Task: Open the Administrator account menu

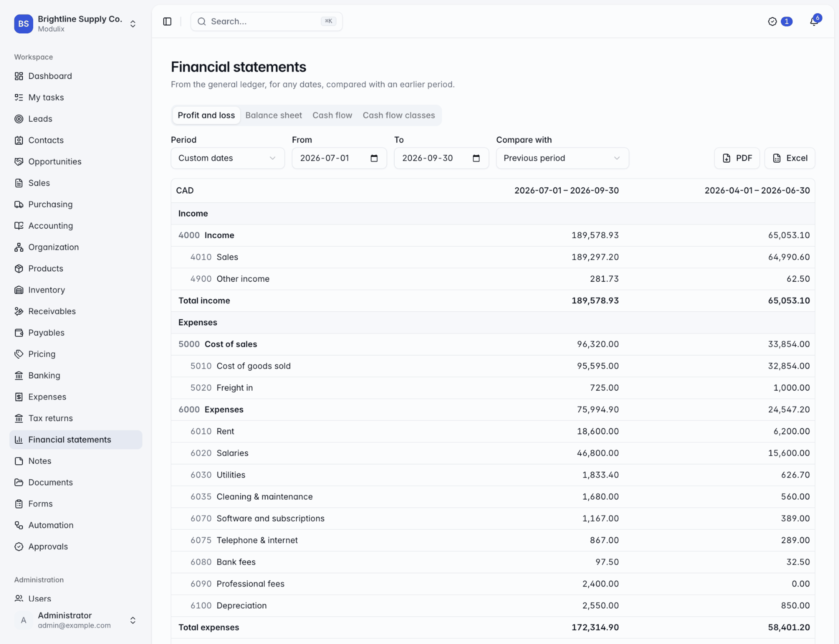Action: click(76, 620)
